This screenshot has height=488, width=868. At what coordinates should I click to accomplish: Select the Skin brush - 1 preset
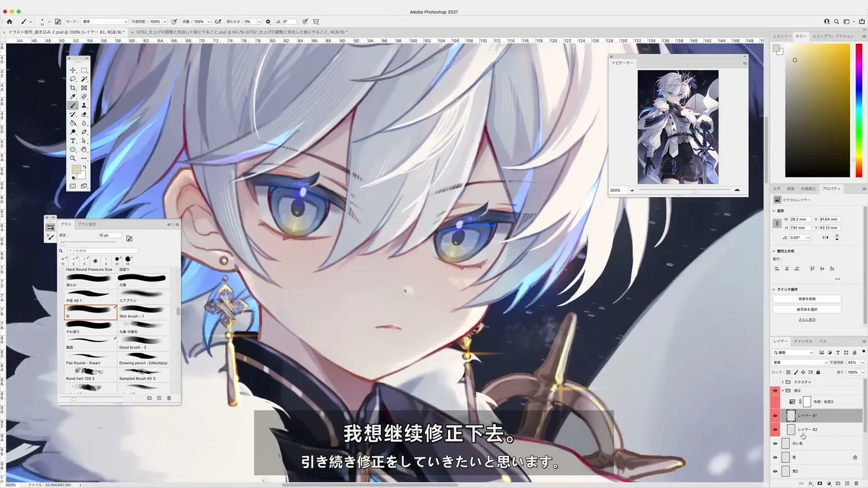[x=143, y=312]
